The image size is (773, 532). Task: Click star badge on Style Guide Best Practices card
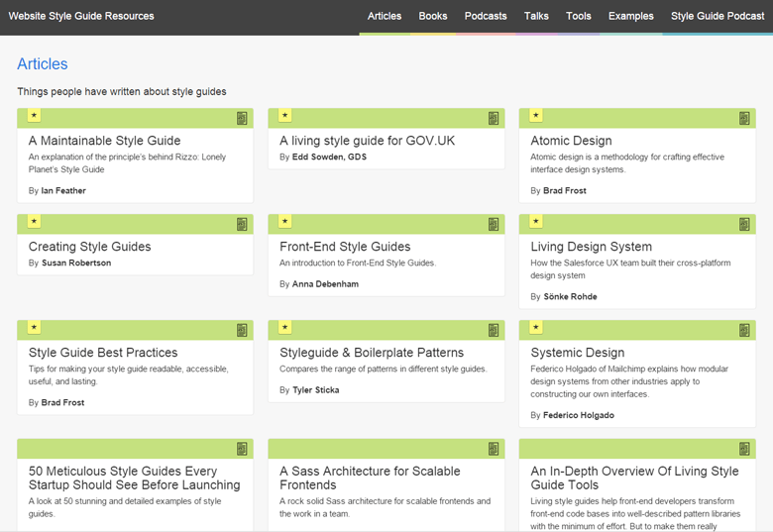[x=34, y=327]
